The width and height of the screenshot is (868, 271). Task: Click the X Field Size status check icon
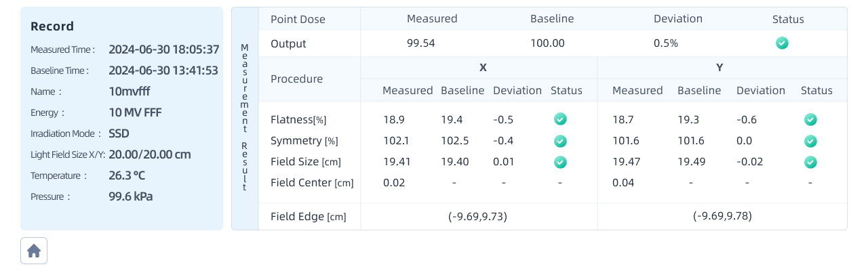560,162
